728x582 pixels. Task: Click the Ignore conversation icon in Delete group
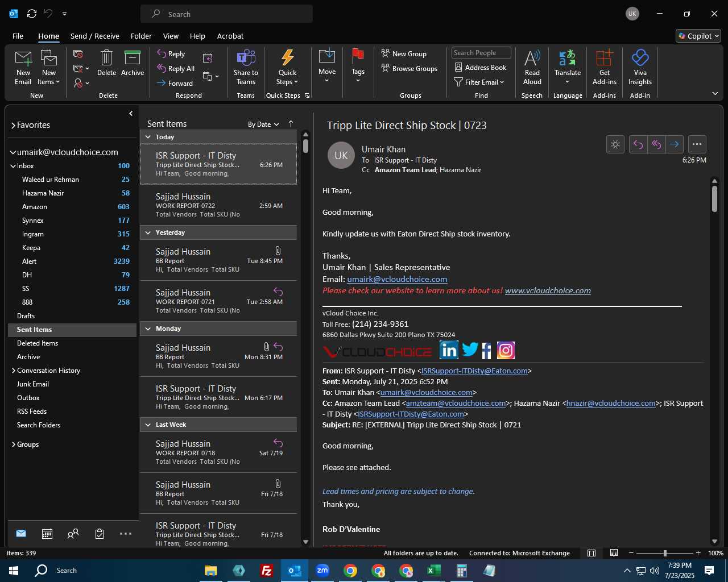point(78,54)
